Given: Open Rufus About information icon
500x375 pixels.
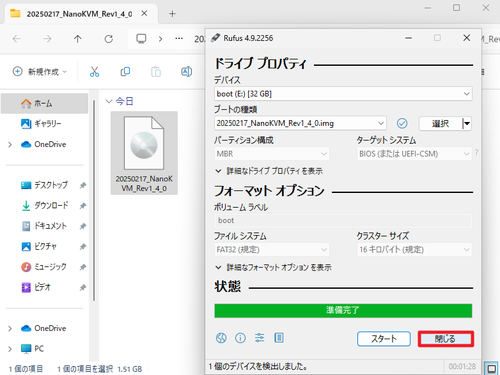Looking at the screenshot, I should [240, 338].
